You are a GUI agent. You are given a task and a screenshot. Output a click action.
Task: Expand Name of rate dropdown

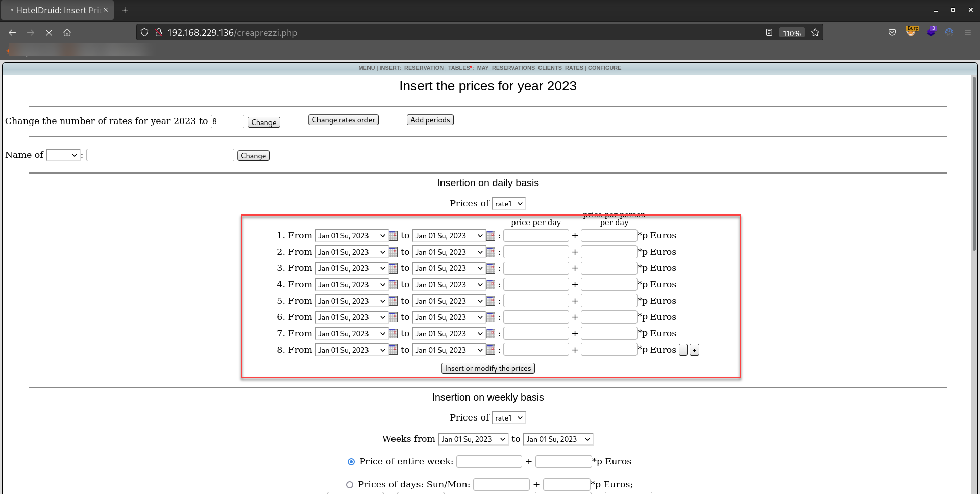point(63,155)
